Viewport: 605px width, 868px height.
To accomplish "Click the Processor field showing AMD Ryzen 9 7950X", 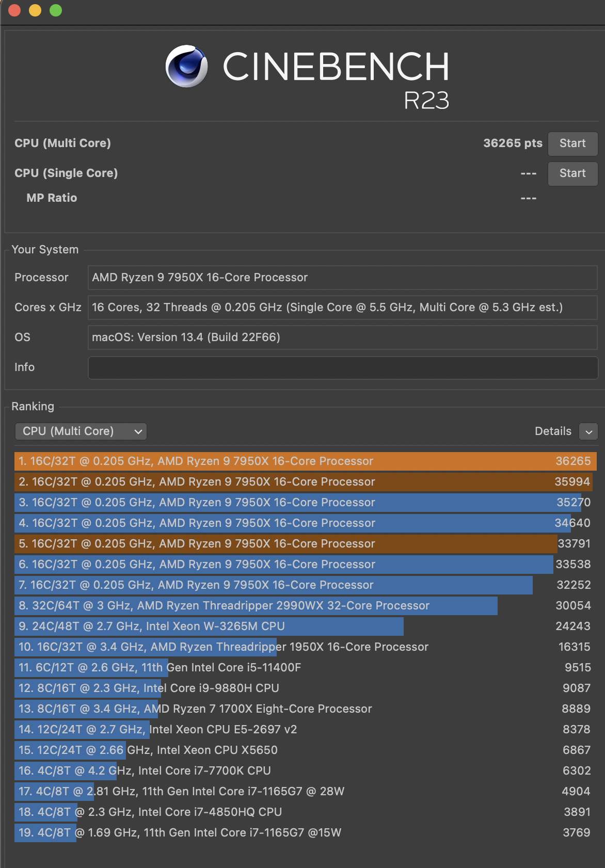I will pos(343,278).
